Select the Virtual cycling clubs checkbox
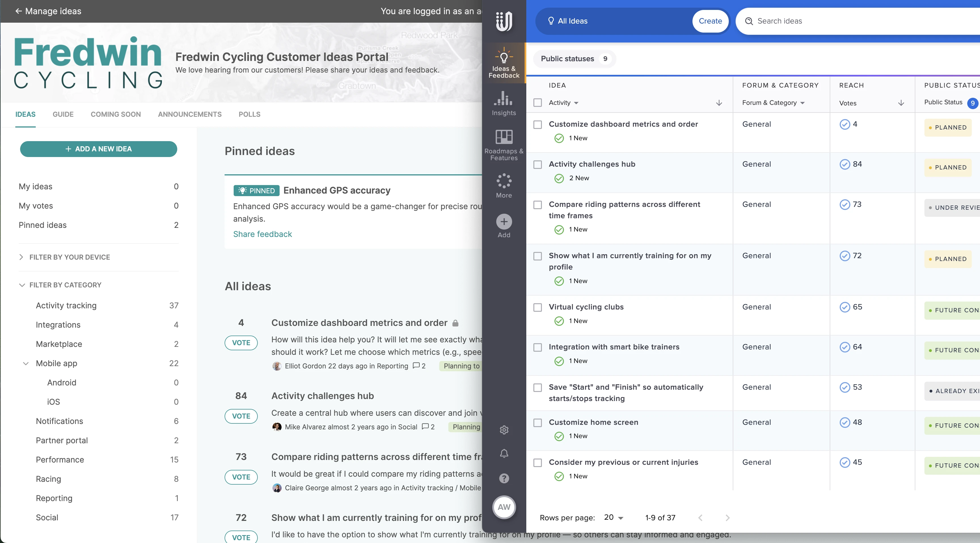 click(x=538, y=307)
